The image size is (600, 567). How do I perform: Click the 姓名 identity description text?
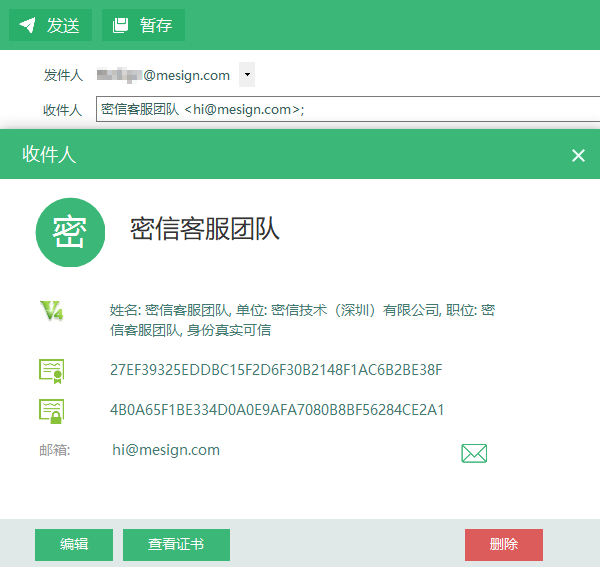coord(302,320)
